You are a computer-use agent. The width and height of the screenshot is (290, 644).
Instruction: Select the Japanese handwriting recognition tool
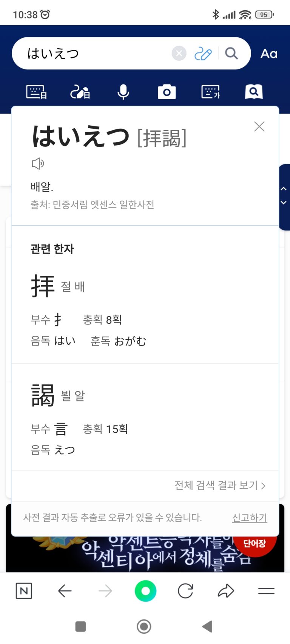pyautogui.click(x=80, y=92)
